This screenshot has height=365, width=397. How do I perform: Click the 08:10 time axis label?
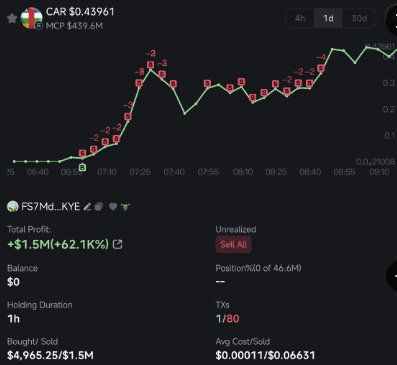click(x=243, y=172)
